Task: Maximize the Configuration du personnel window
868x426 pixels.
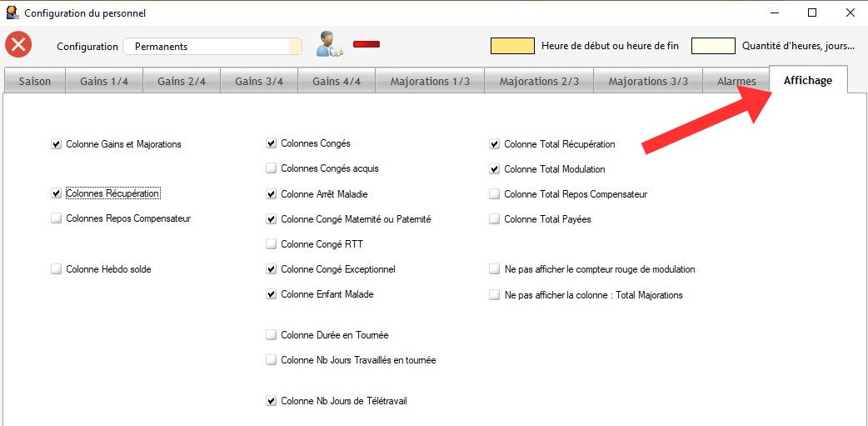Action: coord(811,13)
